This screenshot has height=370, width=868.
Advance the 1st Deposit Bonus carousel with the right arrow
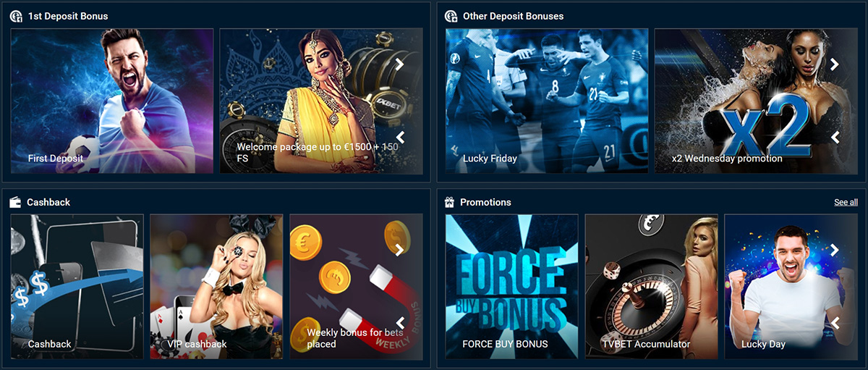pos(399,64)
